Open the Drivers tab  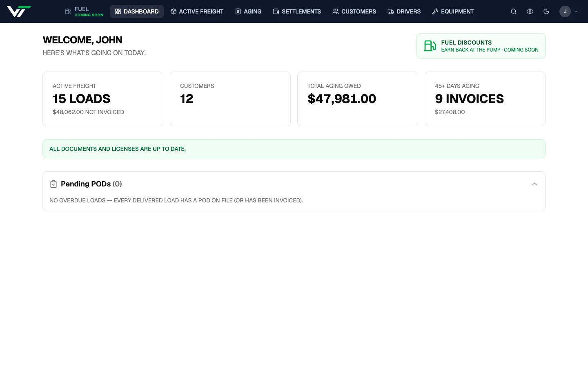tap(404, 11)
